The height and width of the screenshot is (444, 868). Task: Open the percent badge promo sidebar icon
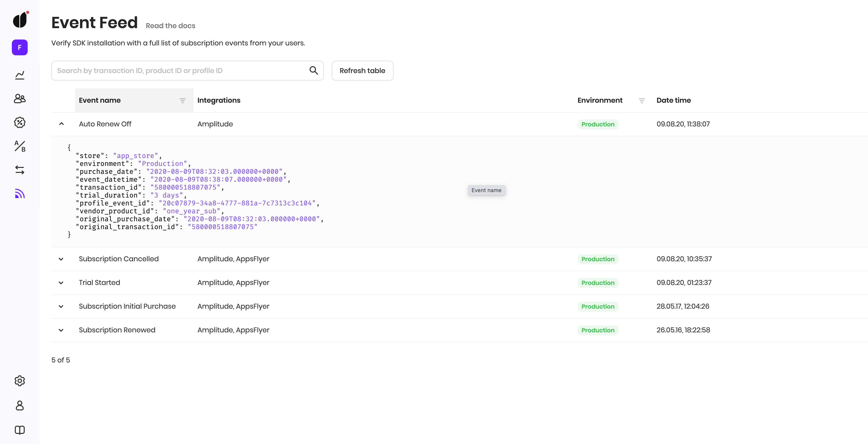(20, 122)
